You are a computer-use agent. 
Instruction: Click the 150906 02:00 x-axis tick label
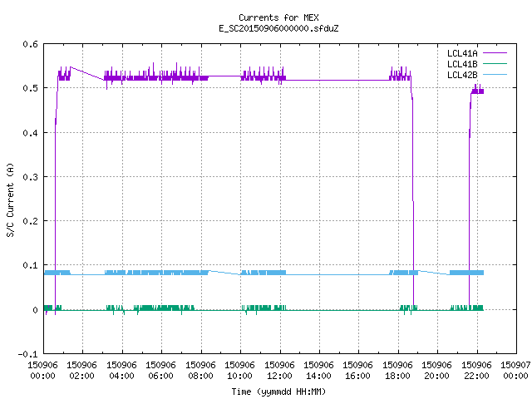(81, 371)
